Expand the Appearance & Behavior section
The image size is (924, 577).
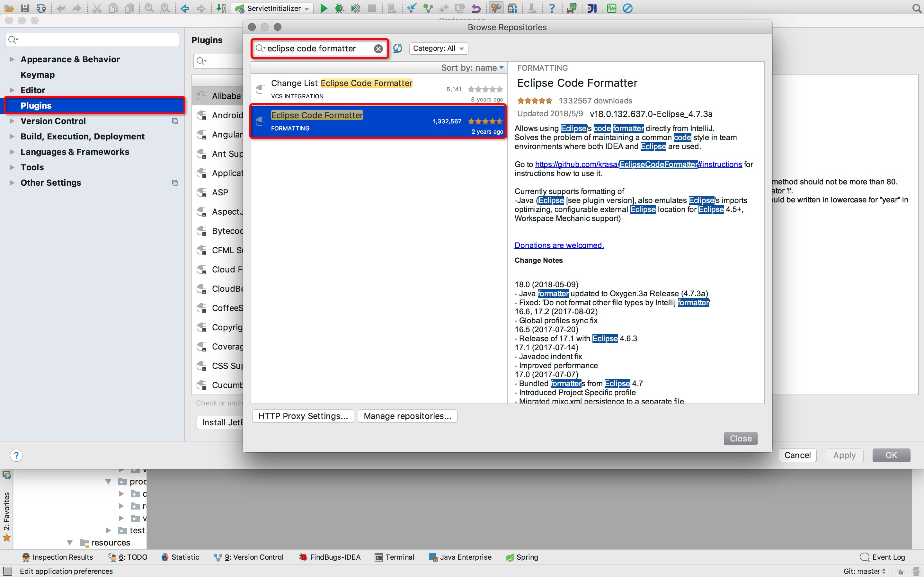click(12, 59)
